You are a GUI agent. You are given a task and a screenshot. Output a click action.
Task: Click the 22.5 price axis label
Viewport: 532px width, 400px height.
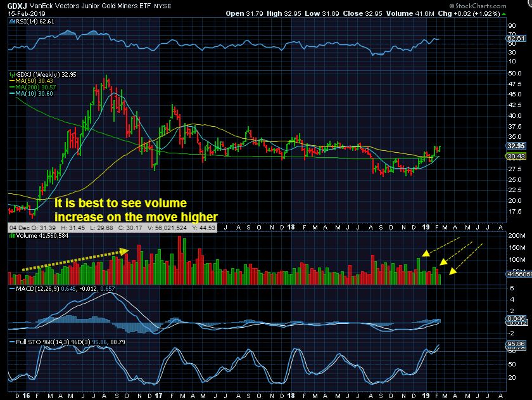click(x=515, y=190)
